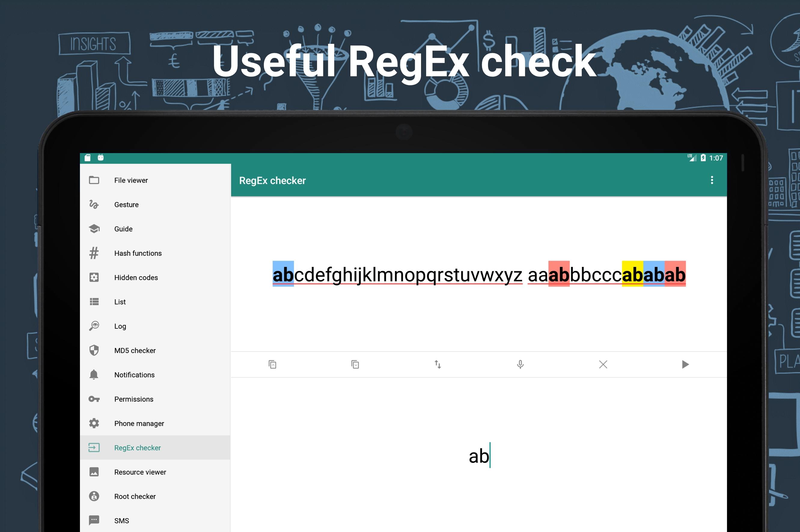800x532 pixels.
Task: Select the Gesture squiggle icon
Action: pos(94,204)
